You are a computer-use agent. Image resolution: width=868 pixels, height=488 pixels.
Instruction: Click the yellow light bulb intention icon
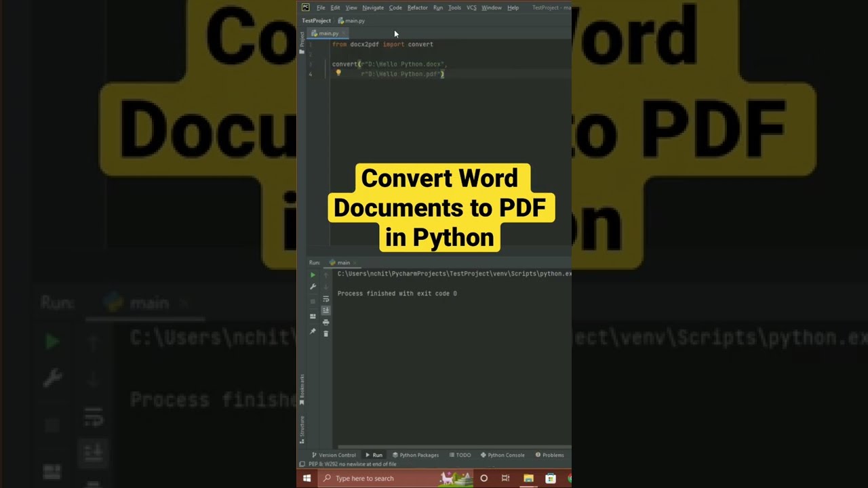(x=338, y=73)
